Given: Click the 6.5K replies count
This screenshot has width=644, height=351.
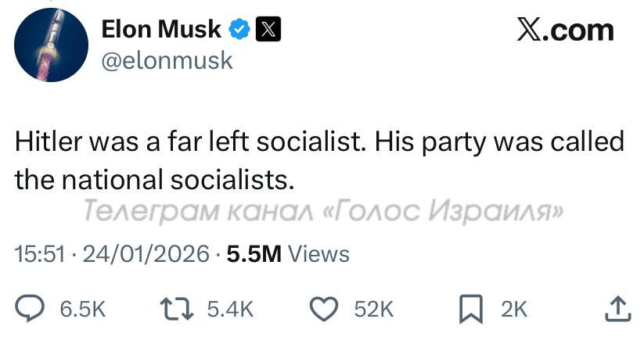Looking at the screenshot, I should tap(82, 310).
